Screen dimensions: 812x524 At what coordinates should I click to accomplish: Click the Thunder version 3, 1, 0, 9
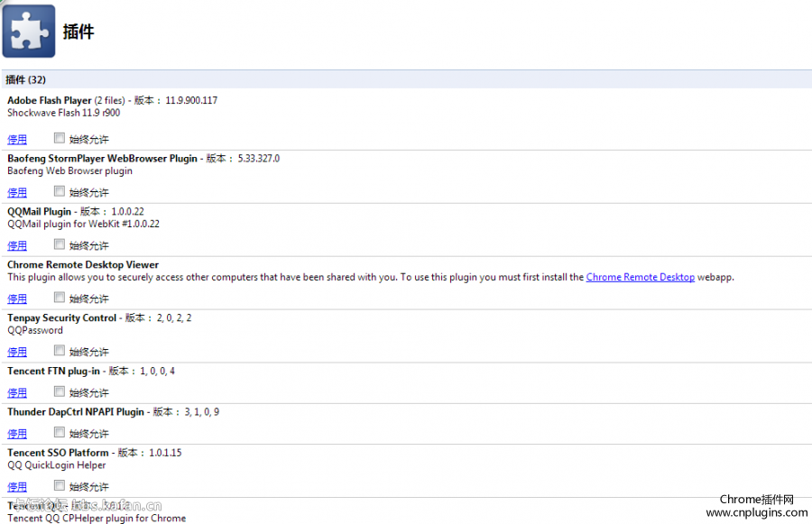coord(202,412)
